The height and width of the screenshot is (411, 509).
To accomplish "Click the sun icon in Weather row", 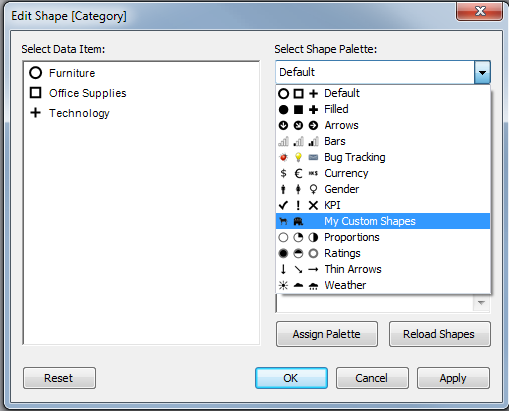I will [283, 285].
